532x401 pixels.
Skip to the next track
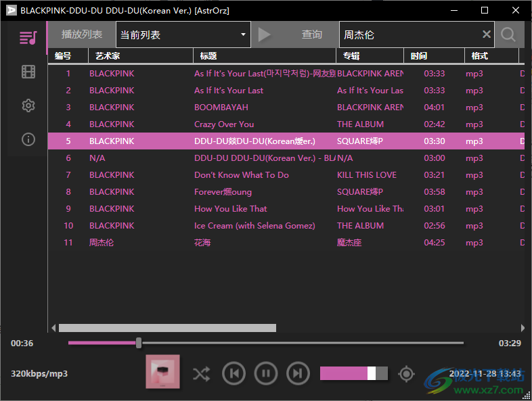[298, 373]
